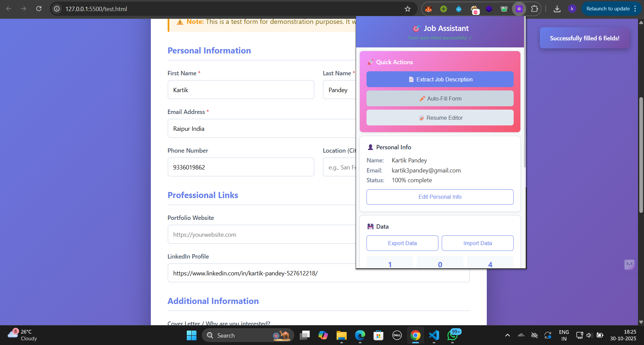Launch Copilot from the taskbar
This screenshot has height=345, width=644.
[x=323, y=335]
